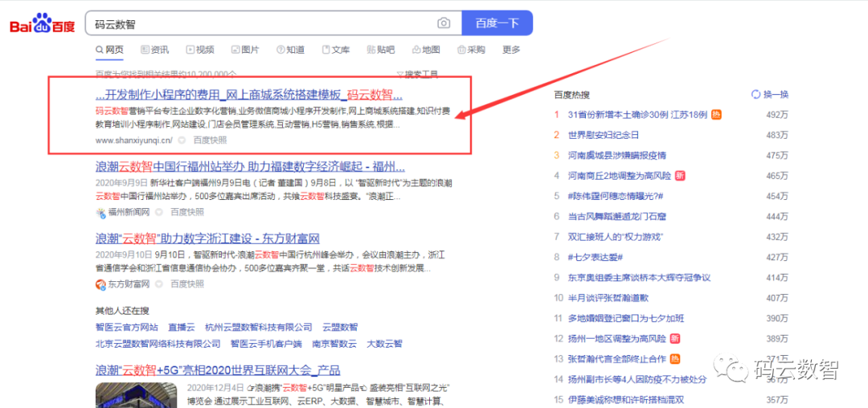The height and width of the screenshot is (408, 868).
Task: Open hot search 东京奥组委主席谈桥本大辉夺冠争议
Action: point(640,278)
